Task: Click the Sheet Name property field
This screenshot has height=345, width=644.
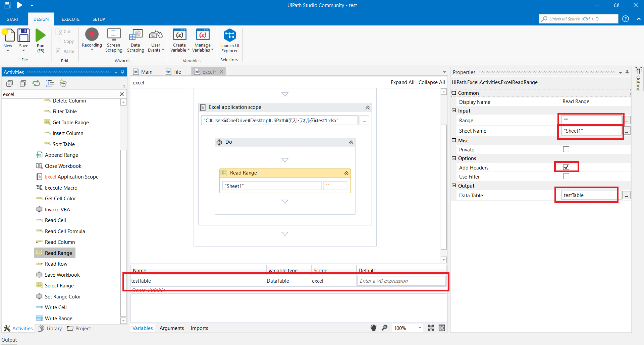Action: (x=592, y=131)
